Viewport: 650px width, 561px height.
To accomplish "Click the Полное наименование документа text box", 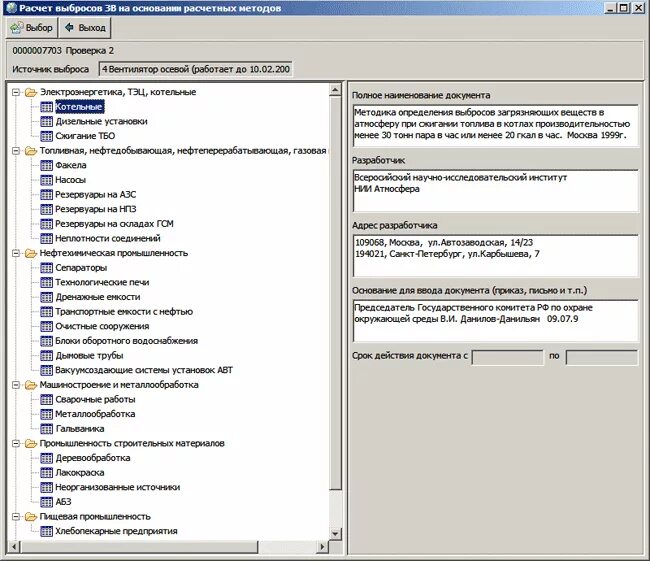I will (495, 125).
